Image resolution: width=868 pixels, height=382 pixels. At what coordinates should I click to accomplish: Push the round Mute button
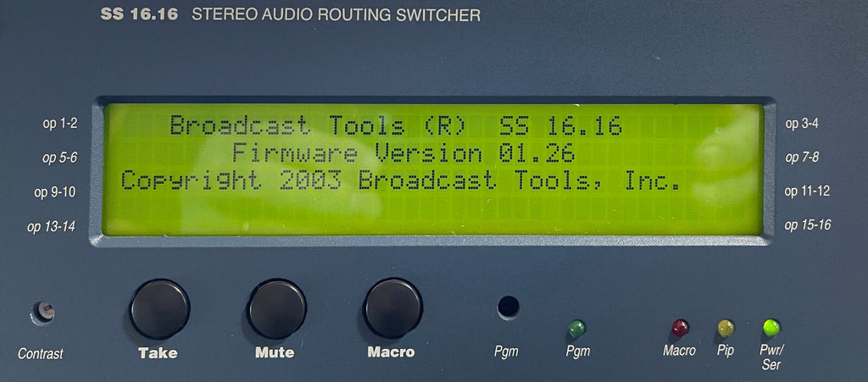click(277, 309)
